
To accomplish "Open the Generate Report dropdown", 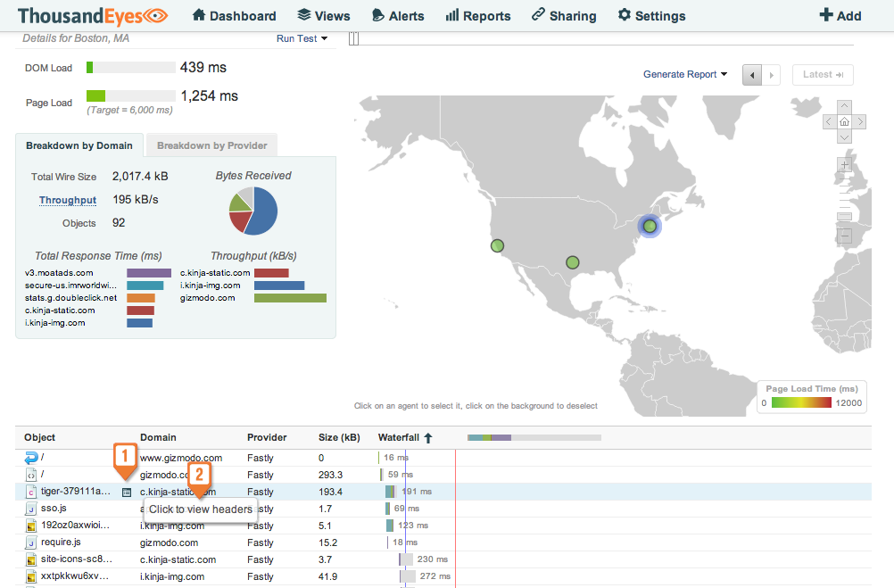I will pos(685,74).
